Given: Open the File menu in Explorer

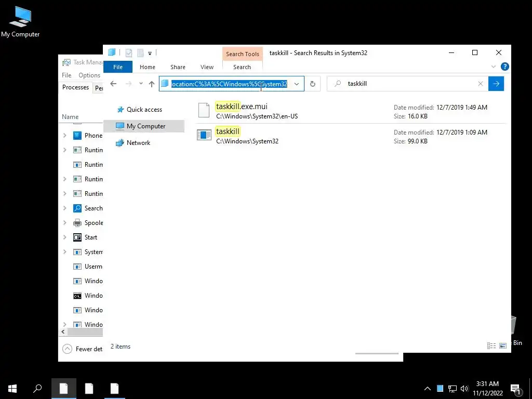Looking at the screenshot, I should click(118, 67).
